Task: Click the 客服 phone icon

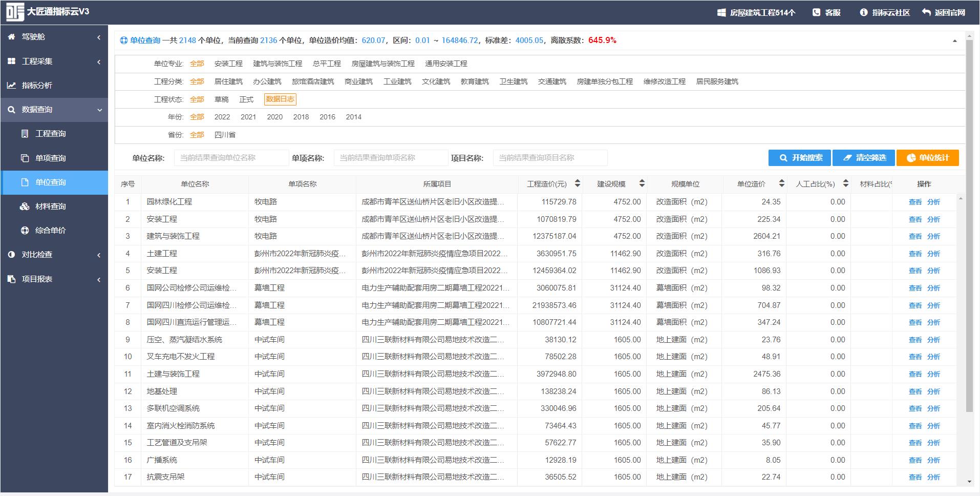Action: point(816,12)
